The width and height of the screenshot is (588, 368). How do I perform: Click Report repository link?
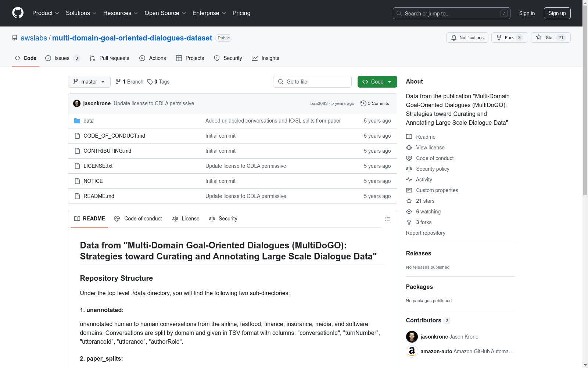pos(426,233)
